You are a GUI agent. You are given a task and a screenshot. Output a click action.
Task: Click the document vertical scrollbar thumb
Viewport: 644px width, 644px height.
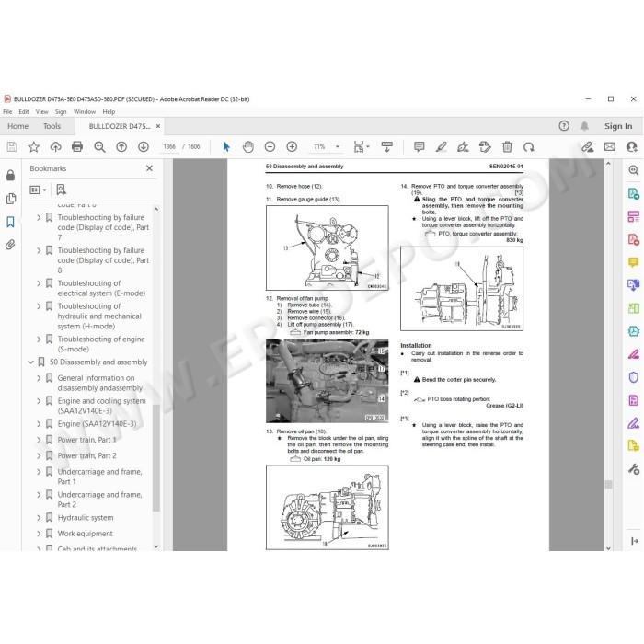(608, 484)
